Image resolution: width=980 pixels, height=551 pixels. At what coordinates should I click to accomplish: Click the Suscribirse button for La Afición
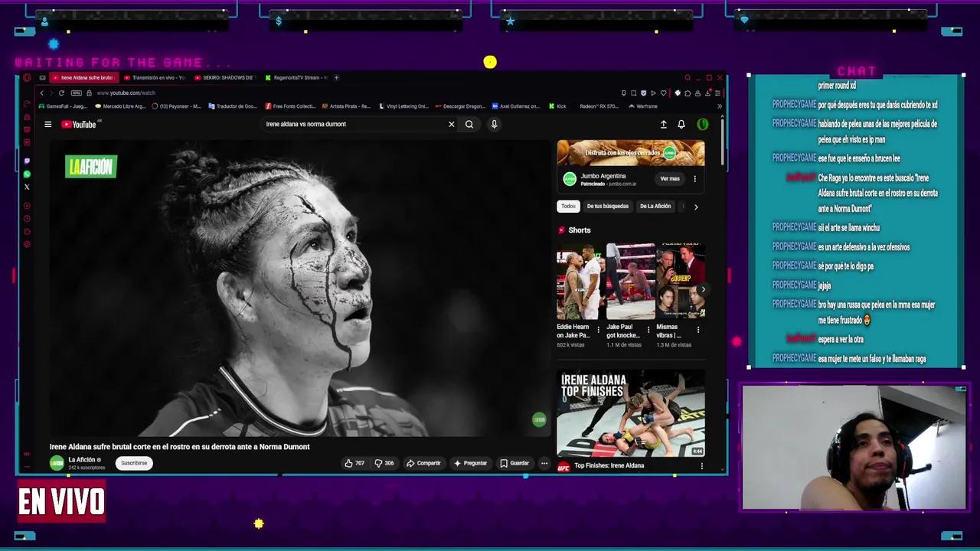point(133,463)
